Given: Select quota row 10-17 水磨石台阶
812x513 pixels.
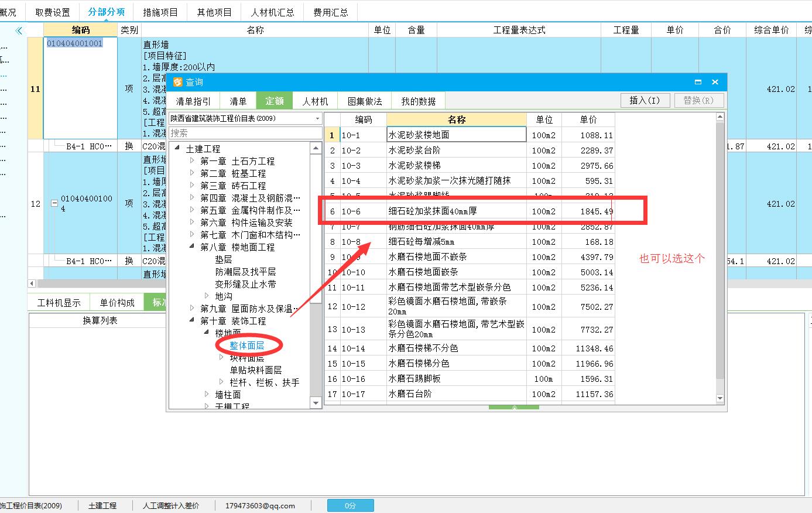Looking at the screenshot, I should (x=470, y=394).
